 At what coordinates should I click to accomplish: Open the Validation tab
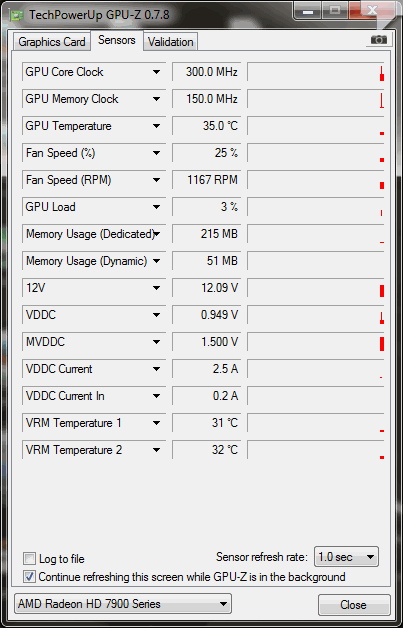(x=170, y=42)
